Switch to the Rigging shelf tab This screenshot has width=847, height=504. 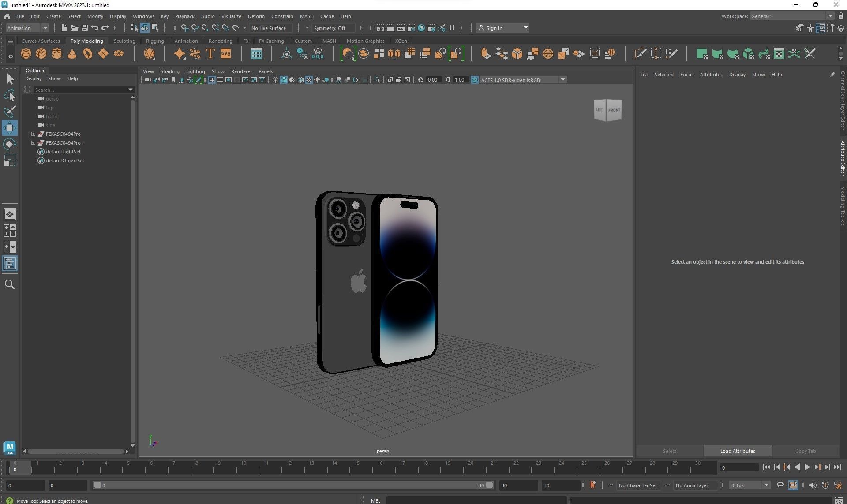point(155,41)
